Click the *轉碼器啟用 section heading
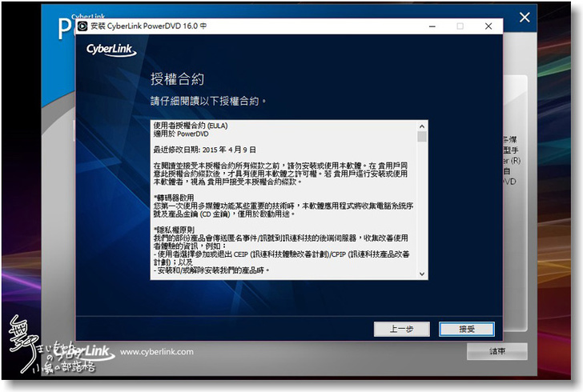 (174, 198)
